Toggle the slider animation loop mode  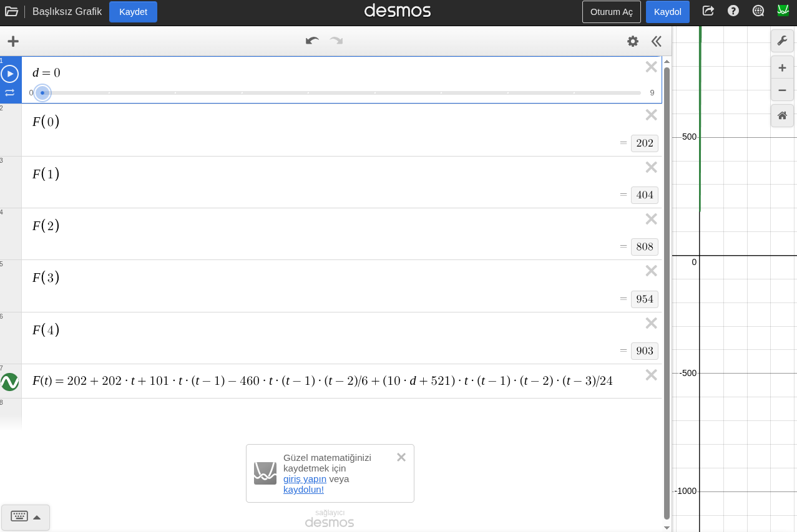[9, 93]
